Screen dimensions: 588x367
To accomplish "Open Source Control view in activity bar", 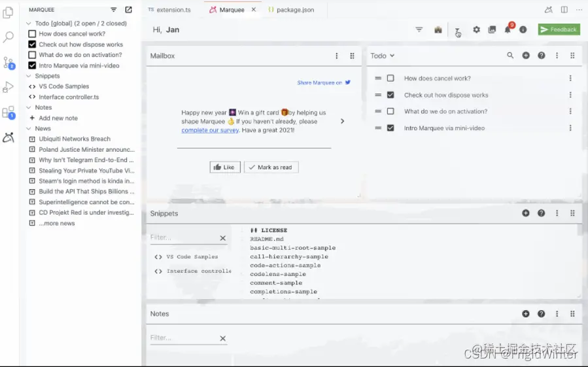I will tap(9, 63).
